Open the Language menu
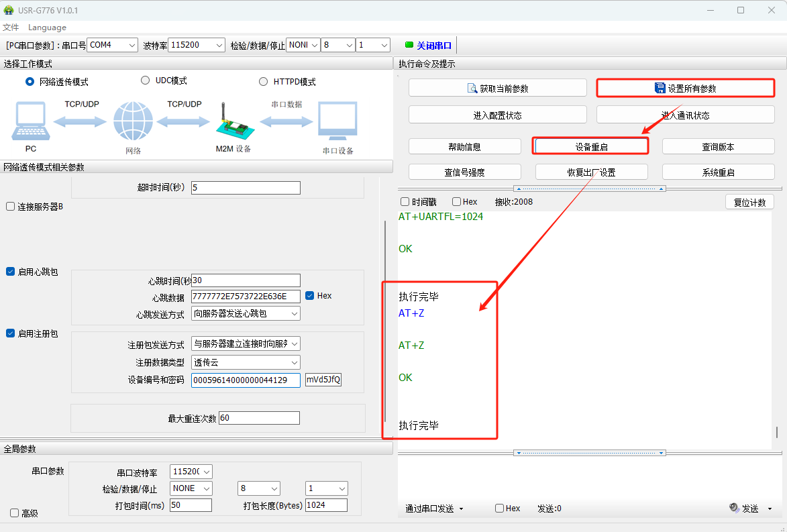Image resolution: width=787 pixels, height=532 pixels. click(x=47, y=28)
